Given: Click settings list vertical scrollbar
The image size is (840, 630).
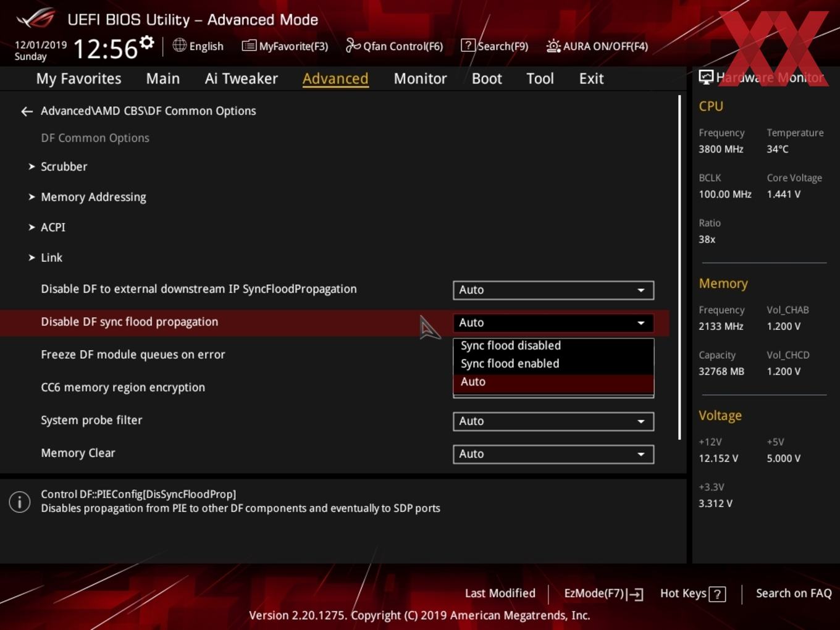Looking at the screenshot, I should pyautogui.click(x=679, y=267).
